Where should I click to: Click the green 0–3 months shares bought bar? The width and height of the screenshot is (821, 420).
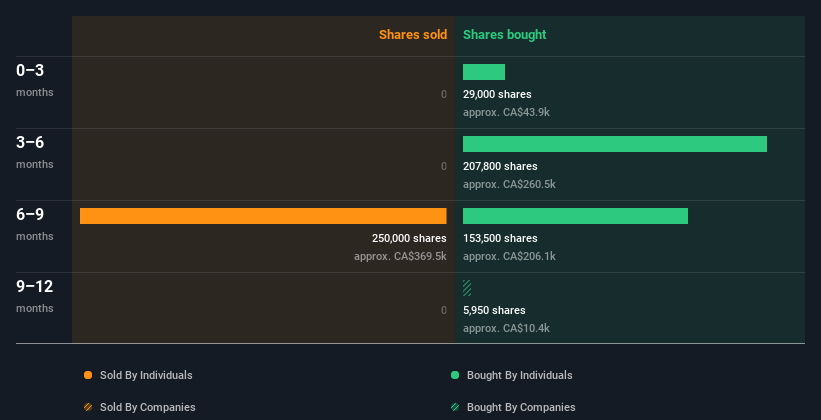tap(484, 72)
